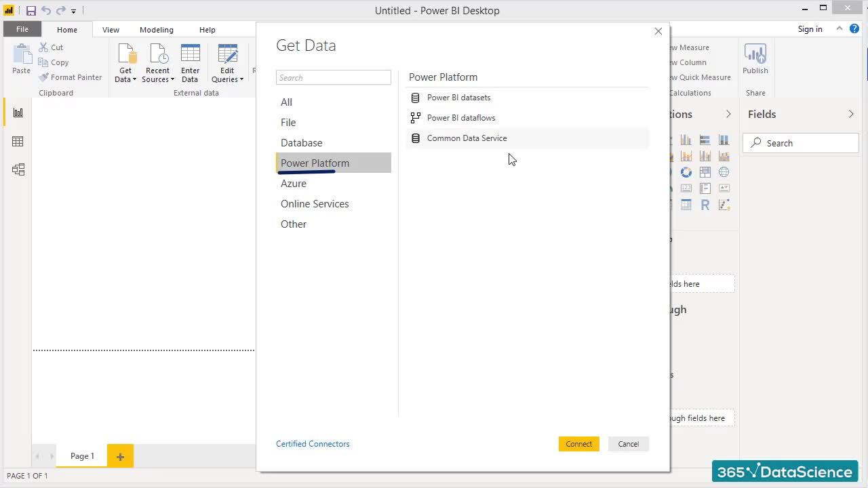Image resolution: width=868 pixels, height=488 pixels.
Task: Select the Power Platform category
Action: (334, 163)
